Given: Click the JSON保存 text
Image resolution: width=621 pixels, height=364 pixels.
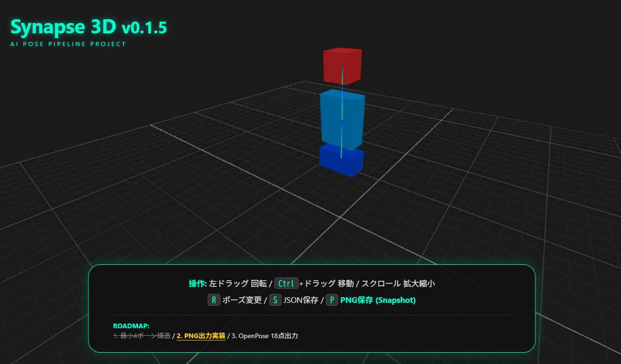Looking at the screenshot, I should pyautogui.click(x=301, y=300).
